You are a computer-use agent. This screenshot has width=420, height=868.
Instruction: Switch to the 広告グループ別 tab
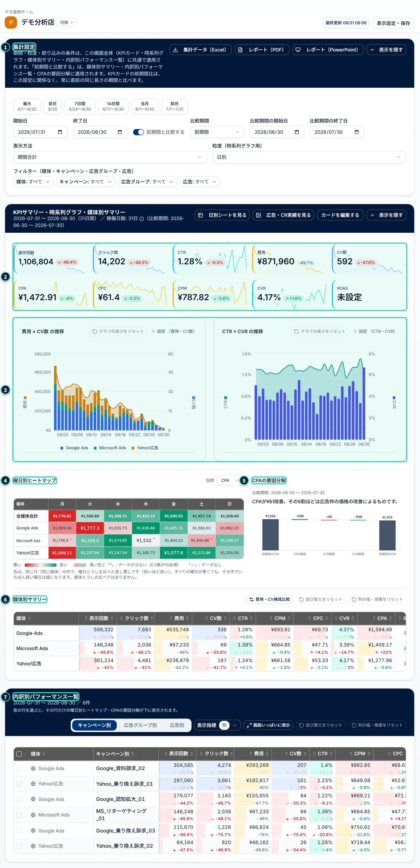point(140,725)
